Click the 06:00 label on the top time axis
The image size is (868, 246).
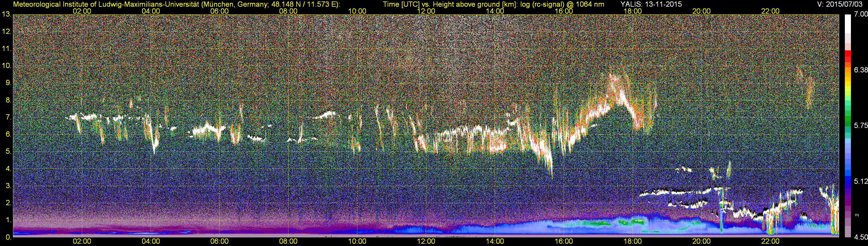pyautogui.click(x=219, y=11)
